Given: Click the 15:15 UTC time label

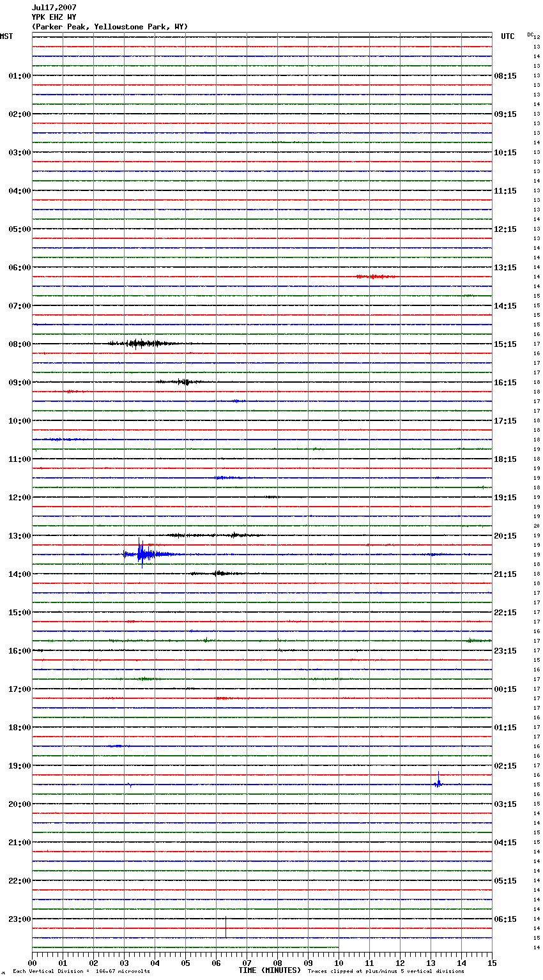Looking at the screenshot, I should pyautogui.click(x=505, y=344).
